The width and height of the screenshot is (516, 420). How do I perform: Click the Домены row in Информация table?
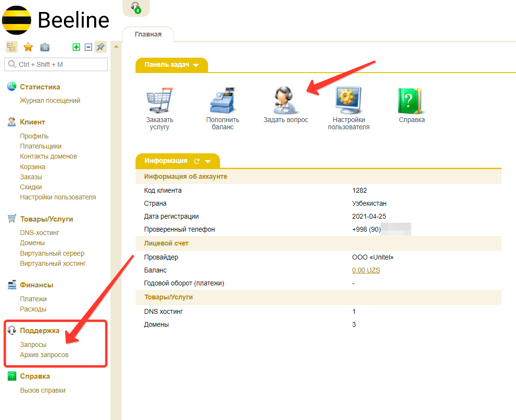coord(318,324)
